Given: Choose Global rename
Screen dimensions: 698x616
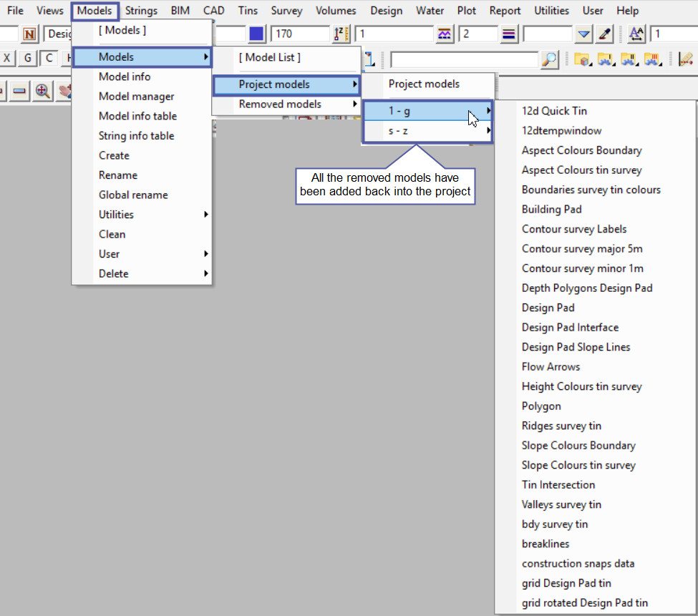Looking at the screenshot, I should pyautogui.click(x=142, y=195).
